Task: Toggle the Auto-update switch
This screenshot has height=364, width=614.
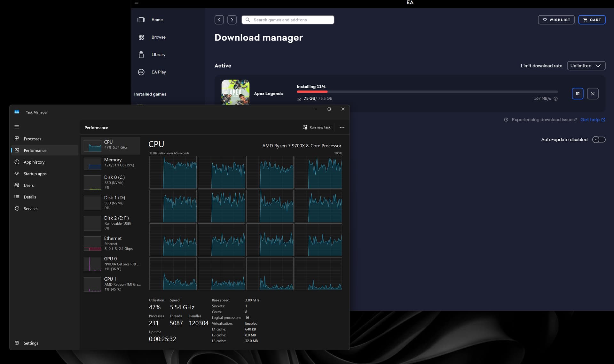Action: (599, 140)
